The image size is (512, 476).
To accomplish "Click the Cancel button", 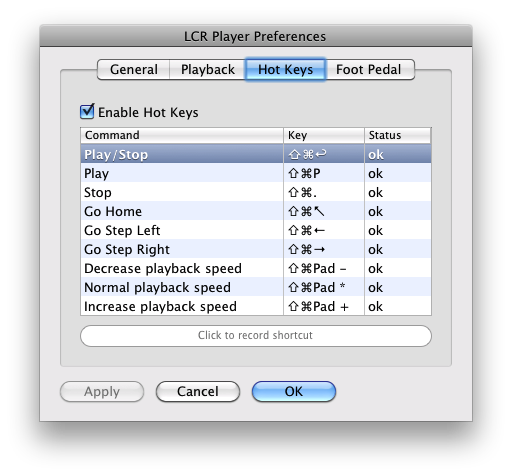I will 198,391.
